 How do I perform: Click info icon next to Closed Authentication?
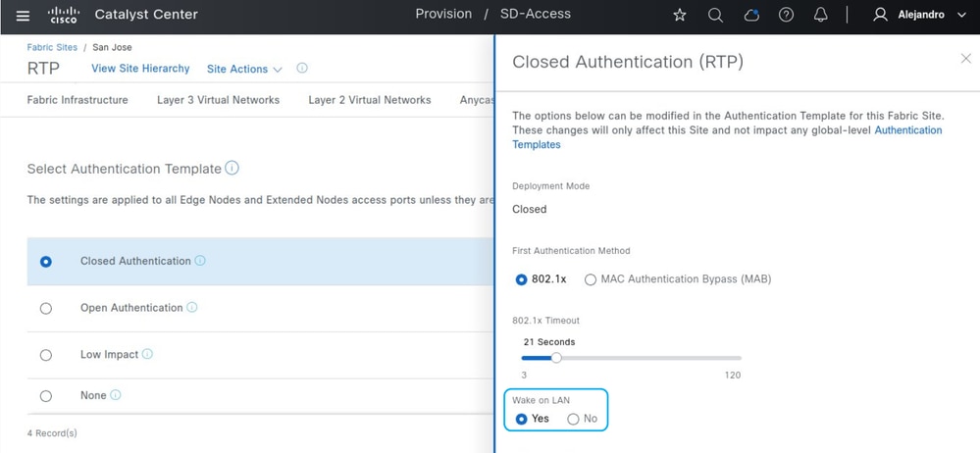(200, 261)
